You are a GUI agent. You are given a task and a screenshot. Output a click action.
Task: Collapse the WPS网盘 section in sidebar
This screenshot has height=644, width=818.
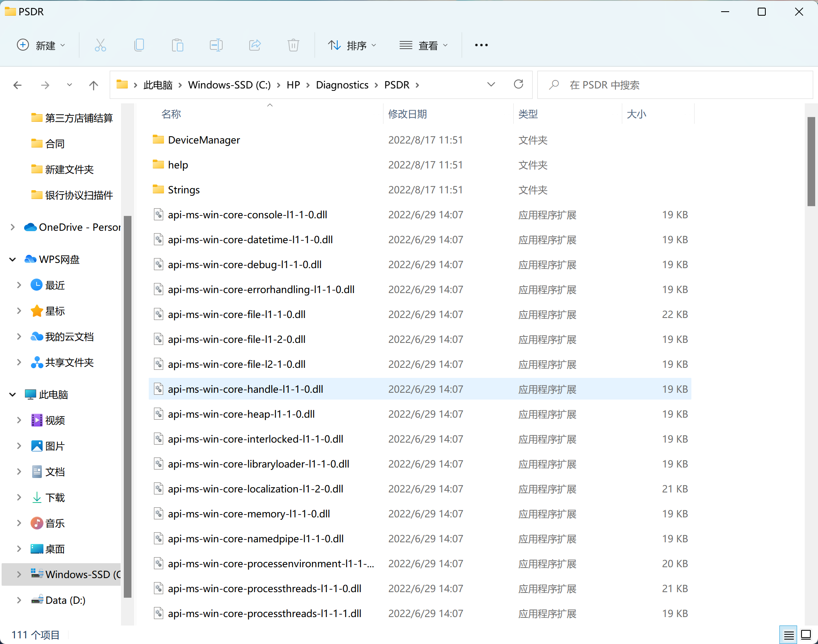point(12,259)
